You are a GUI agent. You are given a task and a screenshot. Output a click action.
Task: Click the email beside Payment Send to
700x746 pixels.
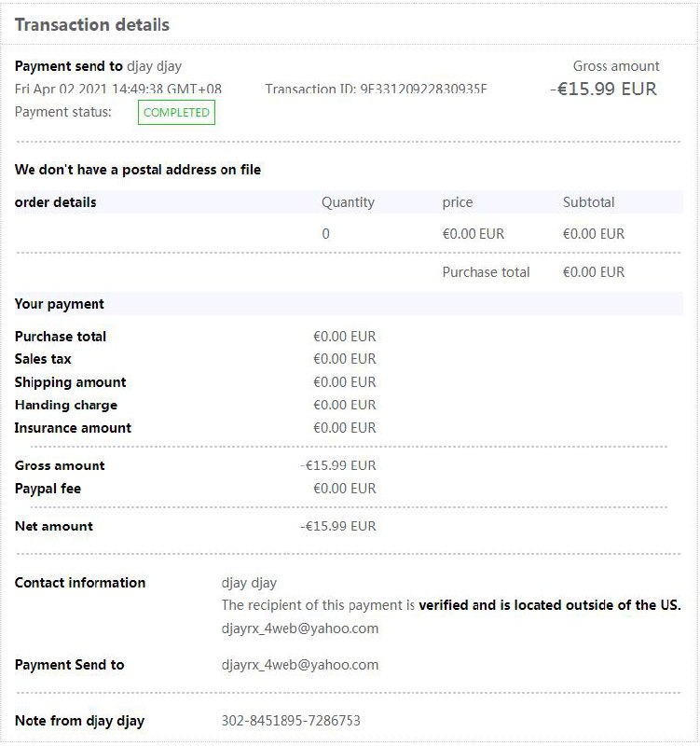[x=300, y=665]
